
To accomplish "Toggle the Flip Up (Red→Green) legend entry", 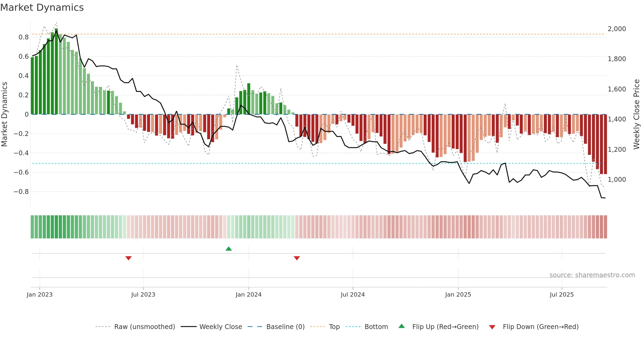I will pos(438,327).
